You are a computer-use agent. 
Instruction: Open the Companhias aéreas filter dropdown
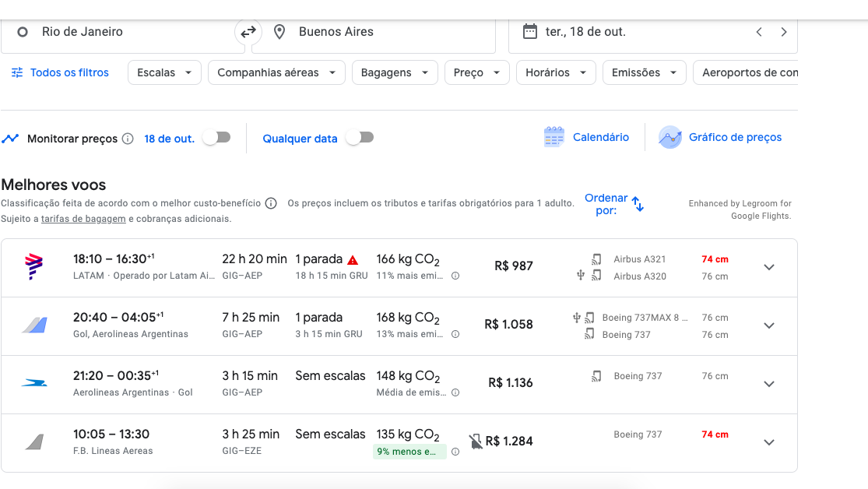276,72
